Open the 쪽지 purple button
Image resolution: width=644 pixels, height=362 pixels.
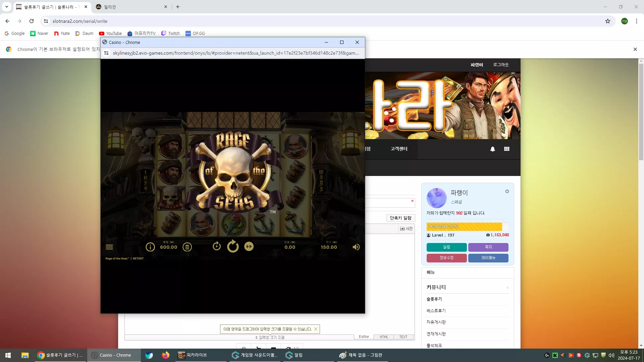click(x=488, y=247)
